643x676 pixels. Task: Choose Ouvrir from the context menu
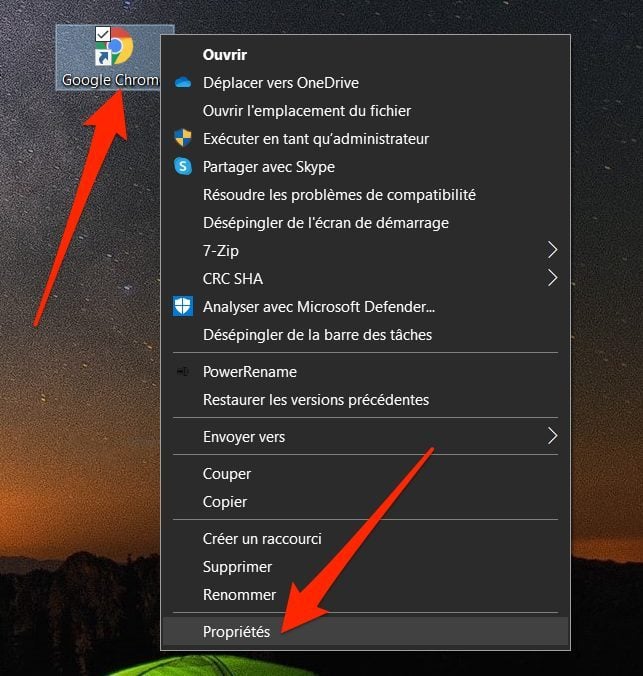[x=366, y=55]
